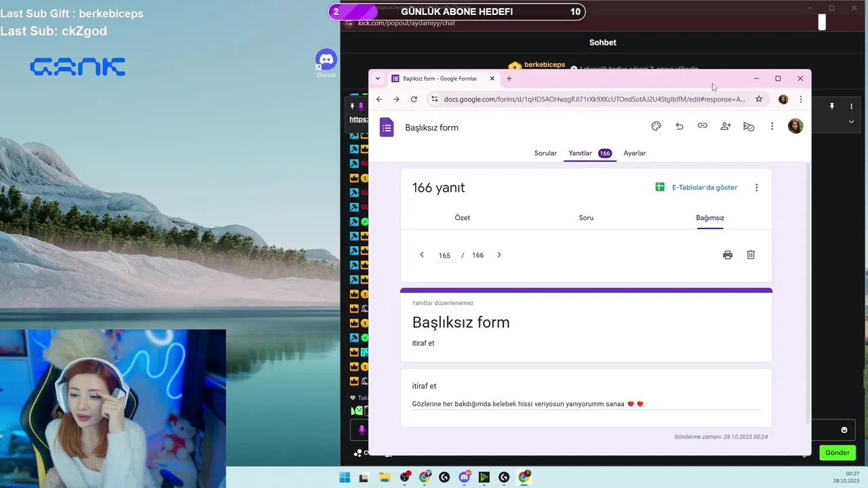868x488 pixels.
Task: Open the Discord desktop shortcut
Action: (326, 62)
